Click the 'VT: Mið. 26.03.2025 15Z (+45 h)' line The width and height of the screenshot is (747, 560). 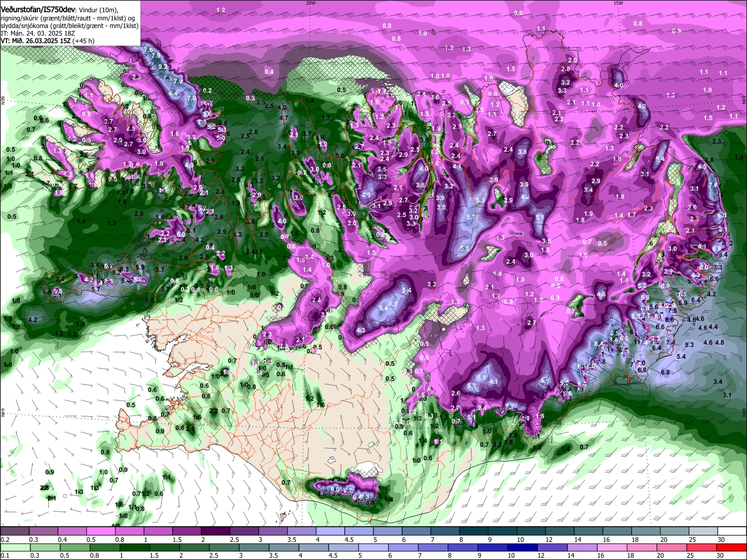47,41
